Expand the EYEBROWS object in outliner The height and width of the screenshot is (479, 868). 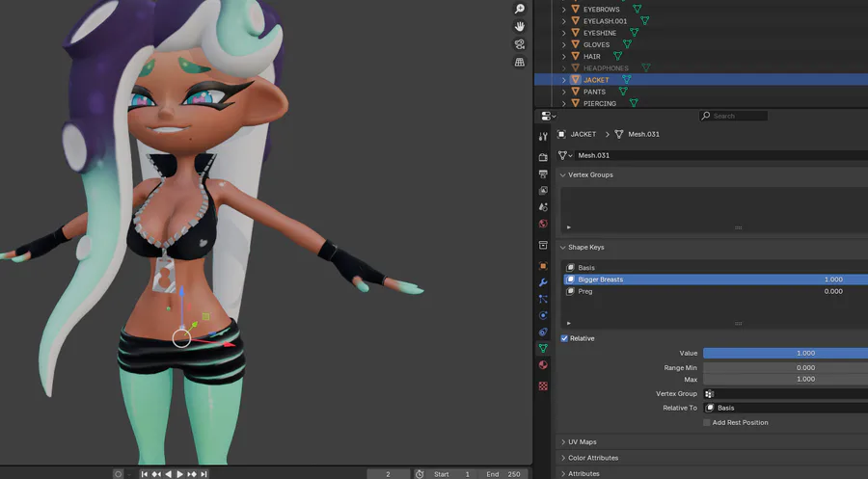point(563,10)
